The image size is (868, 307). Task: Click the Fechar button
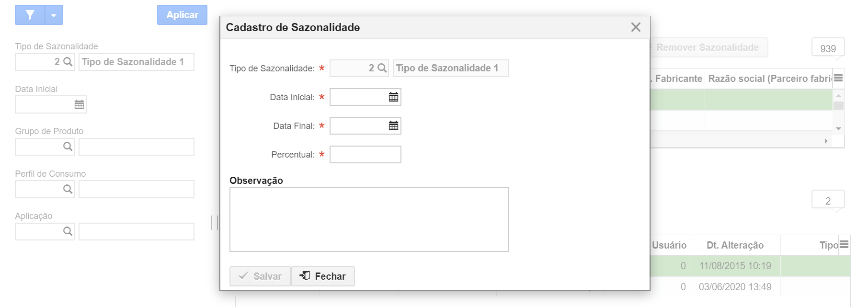click(323, 276)
